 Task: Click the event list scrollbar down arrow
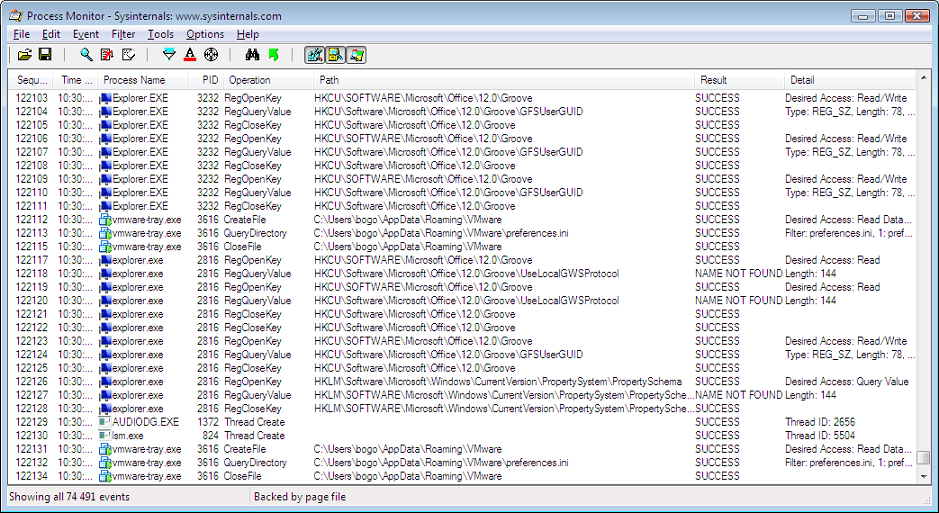click(923, 476)
